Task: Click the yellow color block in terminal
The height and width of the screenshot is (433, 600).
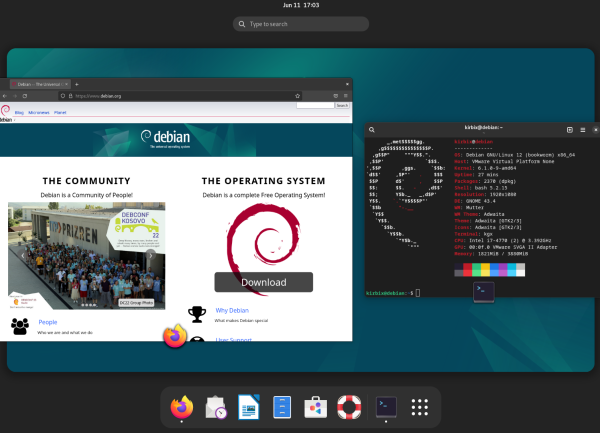Action: [x=485, y=269]
